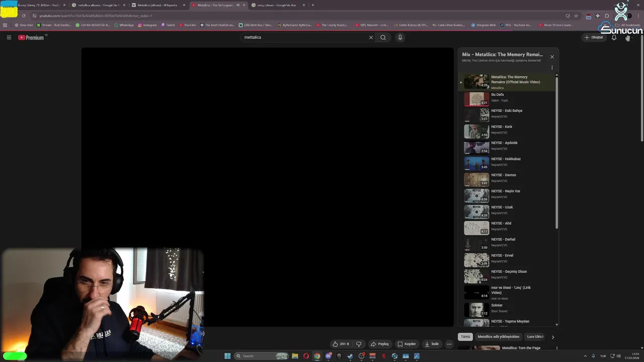Open options for Metallica: Turn the Page
The image size is (644, 362).
coord(556,348)
